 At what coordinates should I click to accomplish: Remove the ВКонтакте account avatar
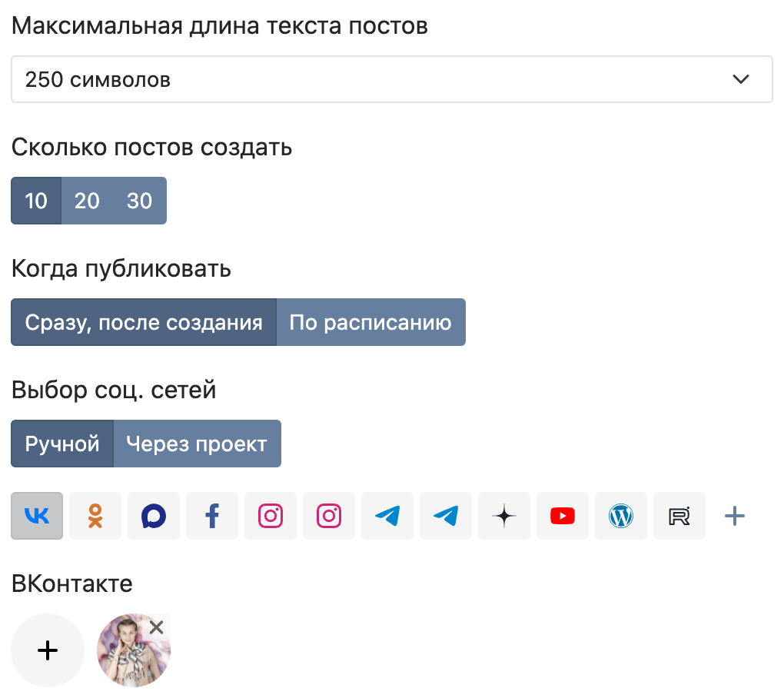point(157,628)
